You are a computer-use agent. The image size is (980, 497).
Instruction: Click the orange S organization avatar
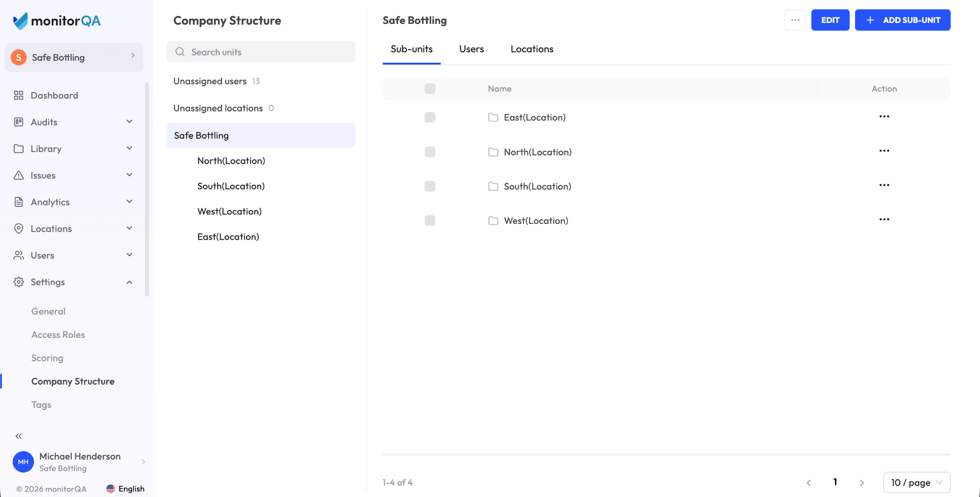[19, 57]
